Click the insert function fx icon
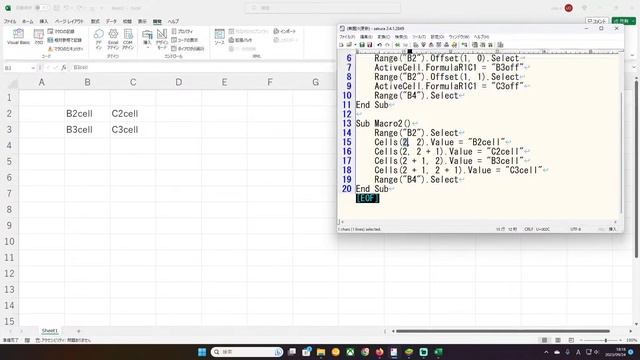This screenshot has width=640, height=360. pyautogui.click(x=64, y=68)
